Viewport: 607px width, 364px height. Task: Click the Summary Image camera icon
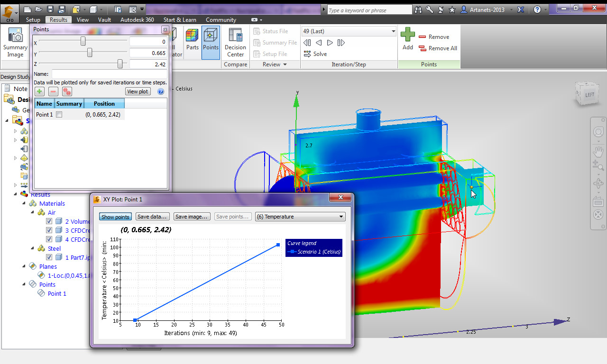(x=15, y=36)
